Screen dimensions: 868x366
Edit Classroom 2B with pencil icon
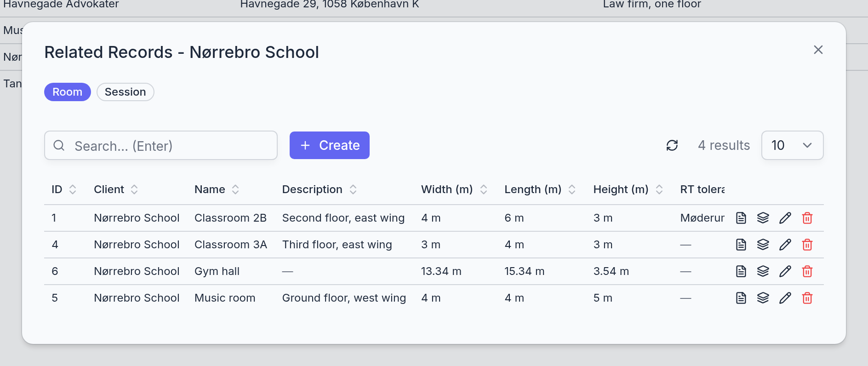coord(785,218)
